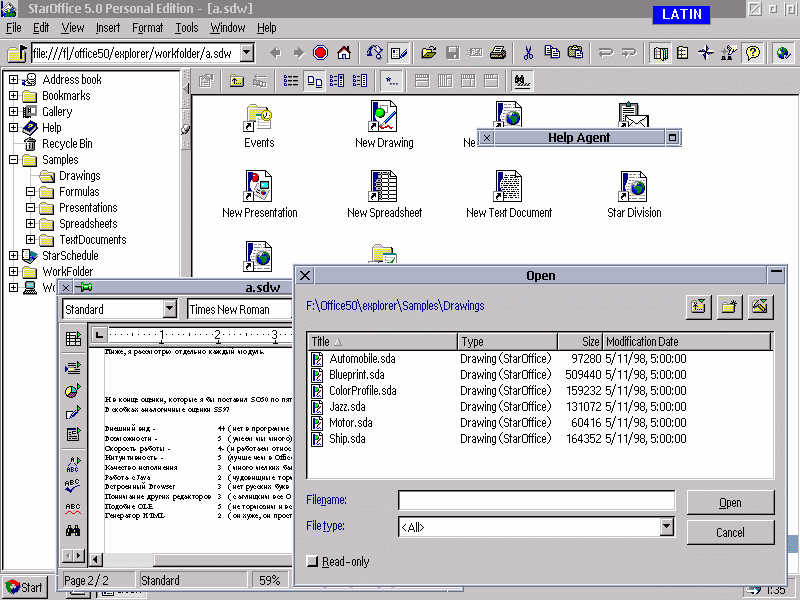
Task: Toggle the green pin in a.sdw title bar
Action: pos(84,287)
